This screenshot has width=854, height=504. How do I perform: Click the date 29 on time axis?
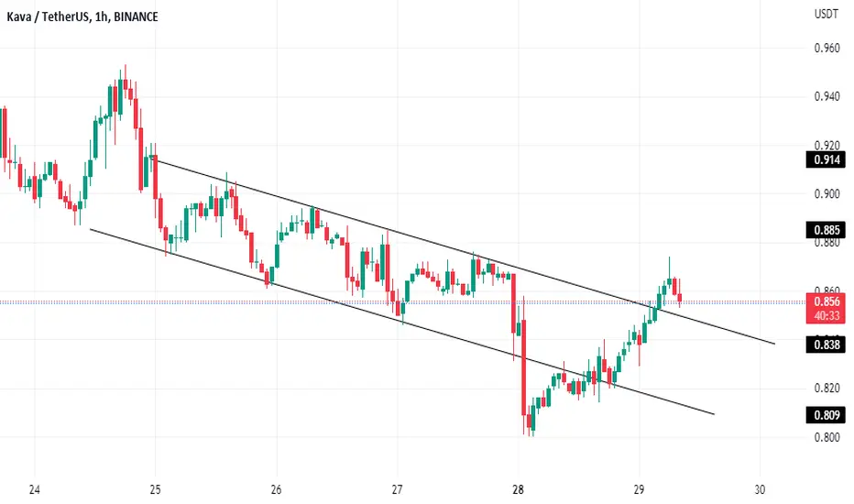click(639, 489)
